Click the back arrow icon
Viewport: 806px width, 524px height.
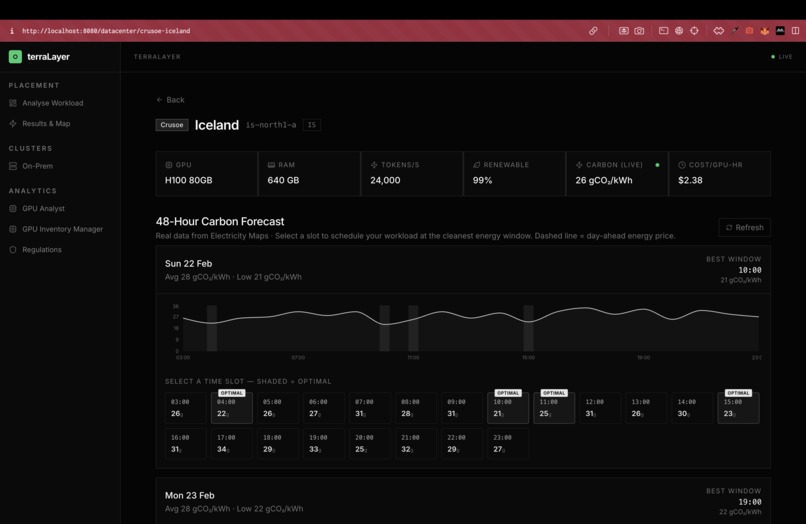(159, 100)
